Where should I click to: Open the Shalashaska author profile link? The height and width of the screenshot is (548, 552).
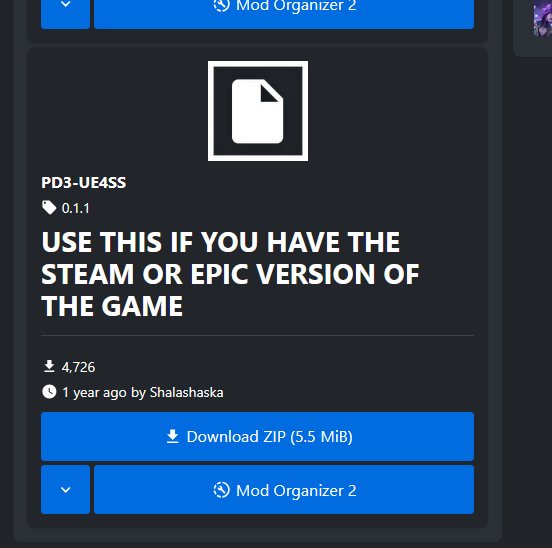coord(187,392)
